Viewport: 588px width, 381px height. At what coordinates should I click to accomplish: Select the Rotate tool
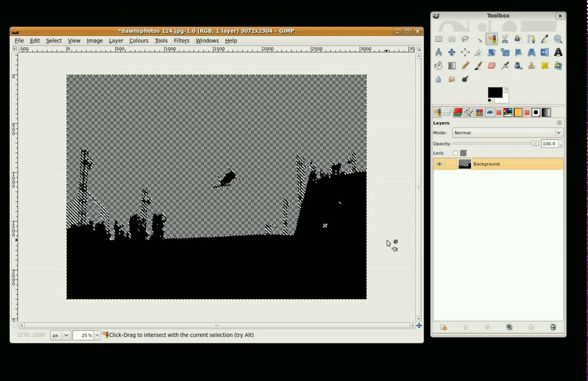[492, 52]
